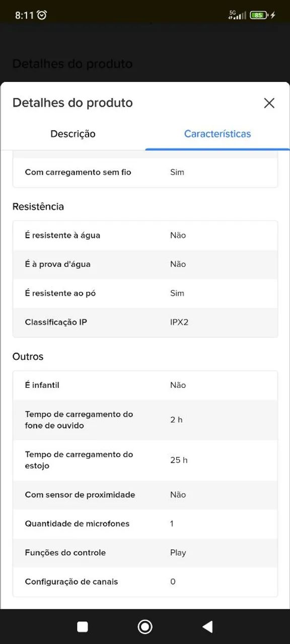
Task: Tap the X to close product details
Action: pyautogui.click(x=269, y=103)
